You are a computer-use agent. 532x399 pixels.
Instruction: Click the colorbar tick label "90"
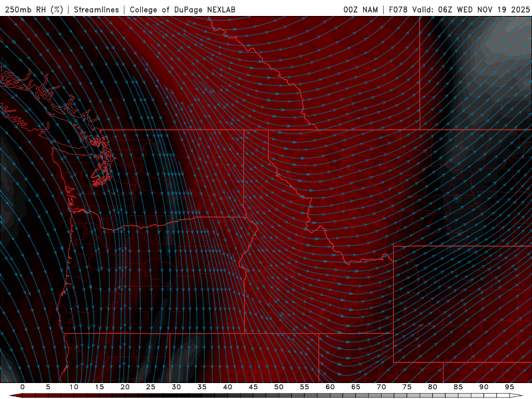coord(484,387)
